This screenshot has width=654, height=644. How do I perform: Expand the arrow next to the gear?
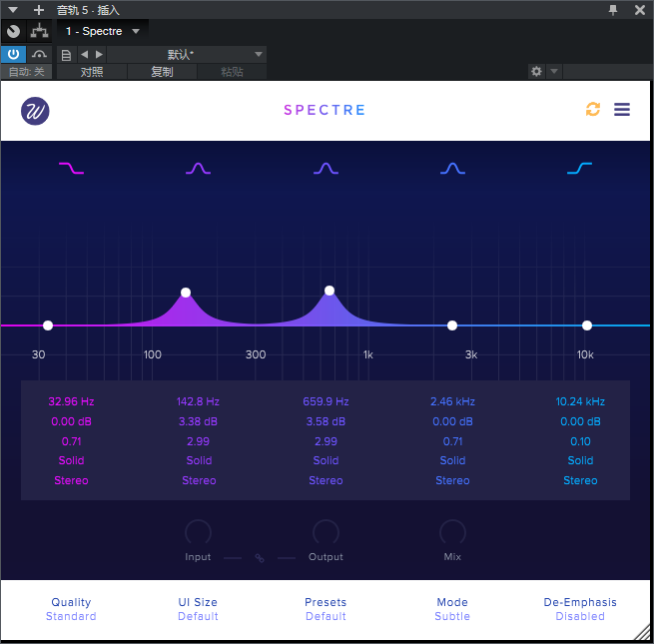point(554,71)
